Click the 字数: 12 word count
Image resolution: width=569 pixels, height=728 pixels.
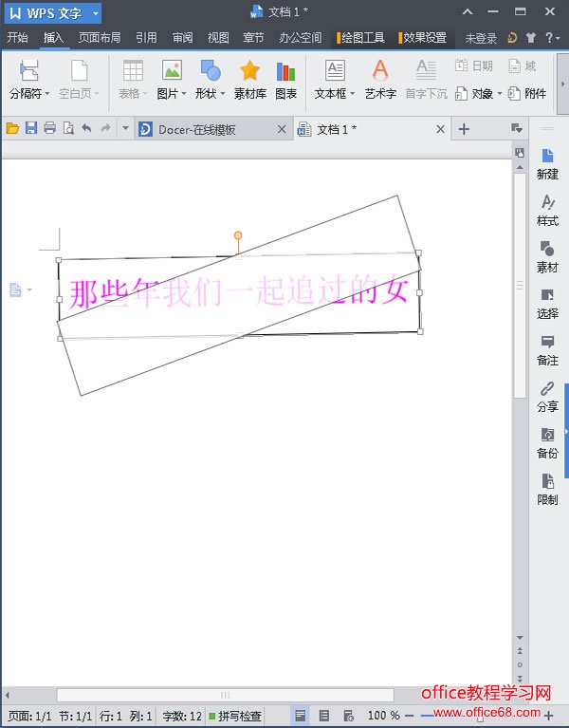(182, 716)
